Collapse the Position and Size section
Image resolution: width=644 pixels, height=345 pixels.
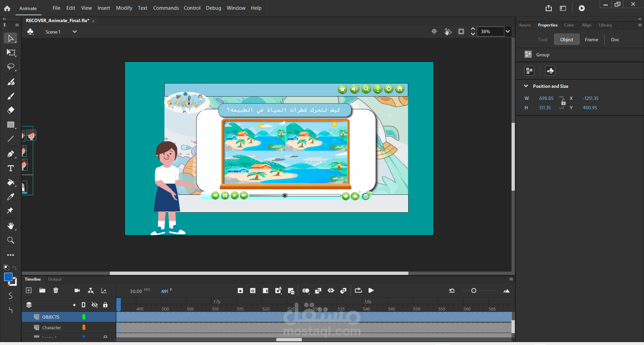526,86
